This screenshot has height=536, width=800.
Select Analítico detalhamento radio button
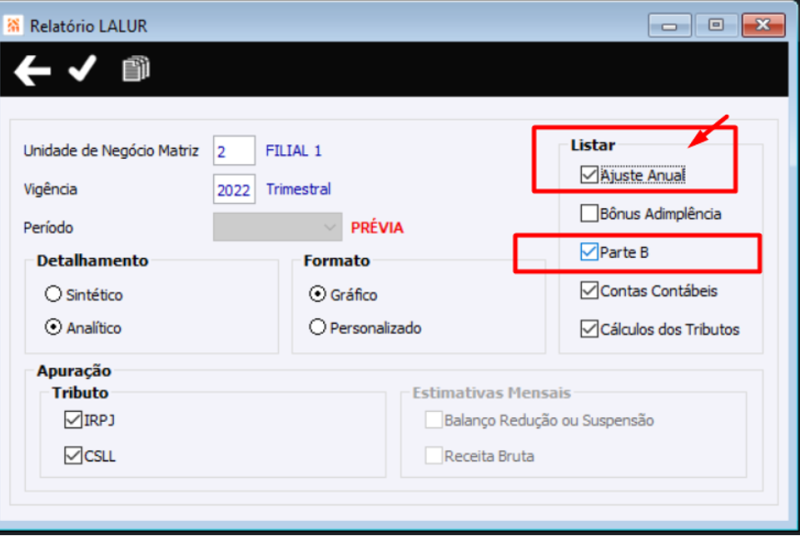[53, 327]
